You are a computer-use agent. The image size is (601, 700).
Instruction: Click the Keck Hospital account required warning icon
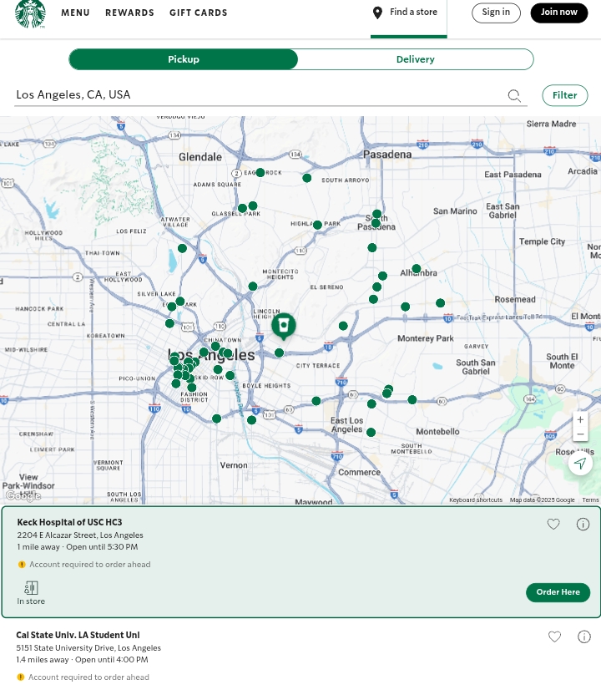pyautogui.click(x=22, y=565)
